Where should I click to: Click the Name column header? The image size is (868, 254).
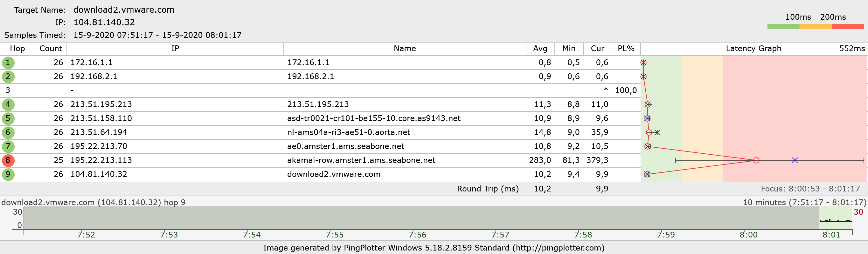tap(404, 49)
